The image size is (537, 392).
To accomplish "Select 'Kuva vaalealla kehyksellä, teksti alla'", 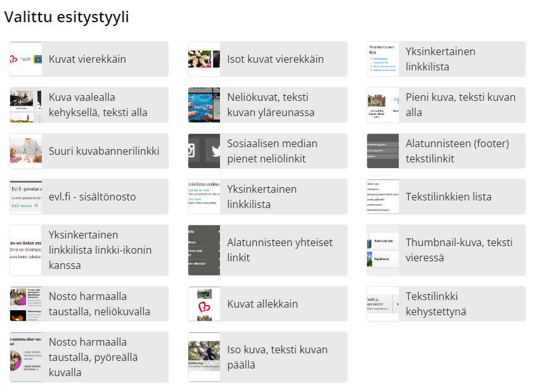I will click(x=89, y=105).
